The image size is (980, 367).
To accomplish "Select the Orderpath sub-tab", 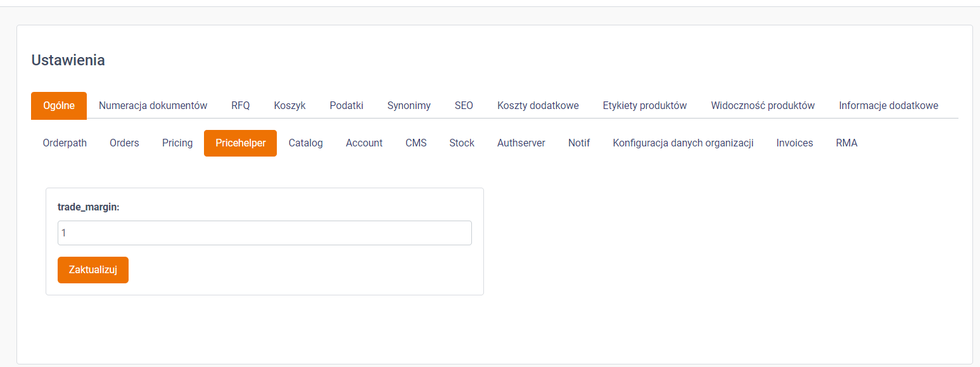I will pos(65,143).
